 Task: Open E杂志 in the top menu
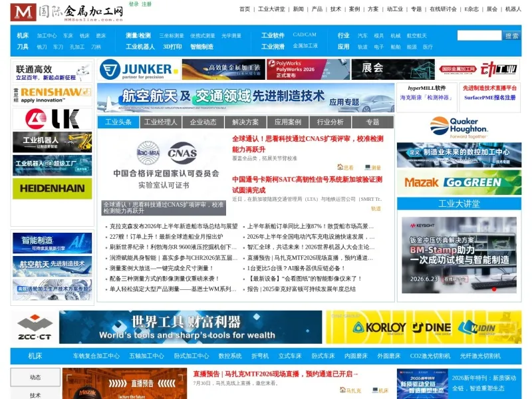tap(471, 9)
